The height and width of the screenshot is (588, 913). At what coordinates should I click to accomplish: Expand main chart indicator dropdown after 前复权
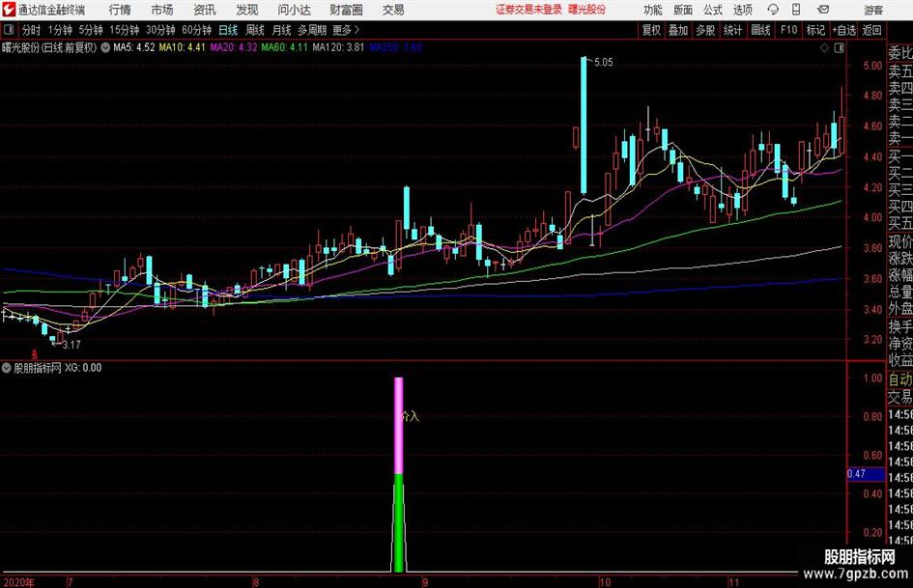click(105, 47)
